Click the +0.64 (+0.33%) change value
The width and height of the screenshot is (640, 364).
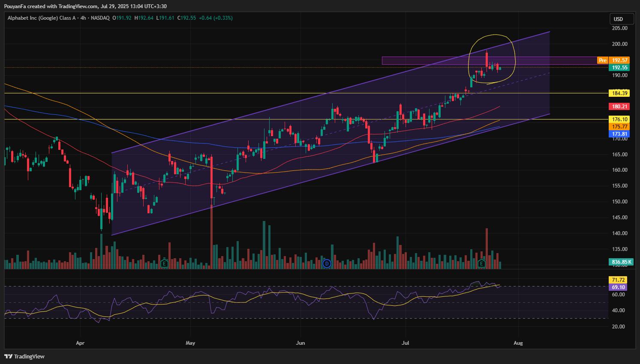(x=216, y=18)
